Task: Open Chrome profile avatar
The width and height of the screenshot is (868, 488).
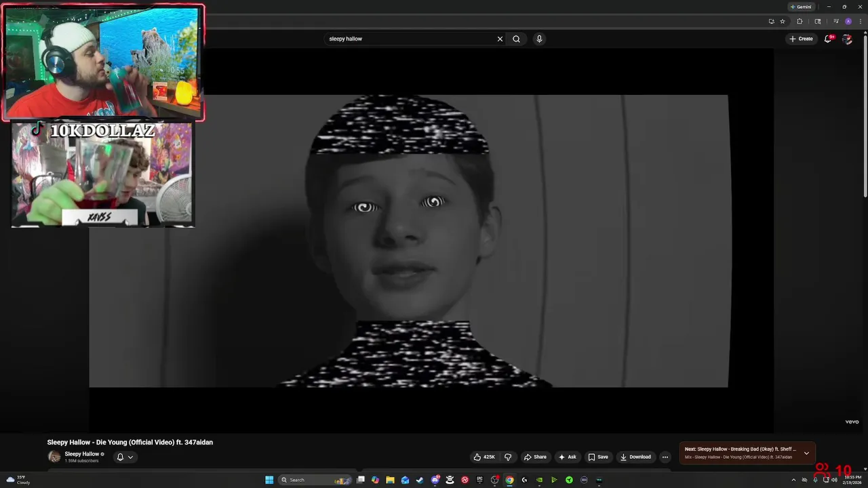Action: click(x=848, y=21)
